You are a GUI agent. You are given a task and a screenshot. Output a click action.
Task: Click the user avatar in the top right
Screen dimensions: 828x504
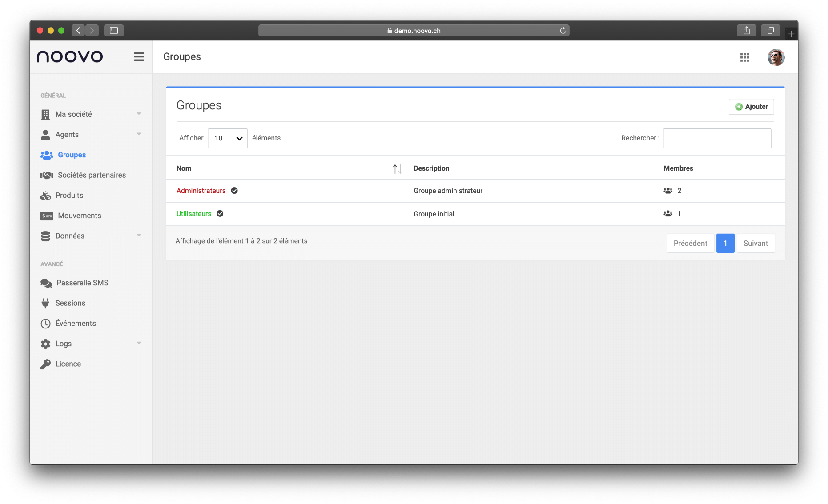[776, 57]
